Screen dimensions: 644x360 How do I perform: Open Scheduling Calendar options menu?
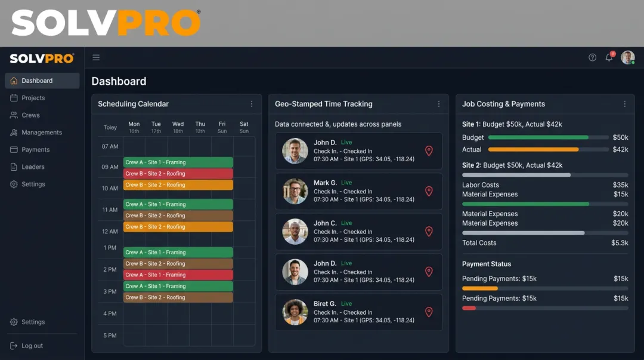click(x=252, y=104)
